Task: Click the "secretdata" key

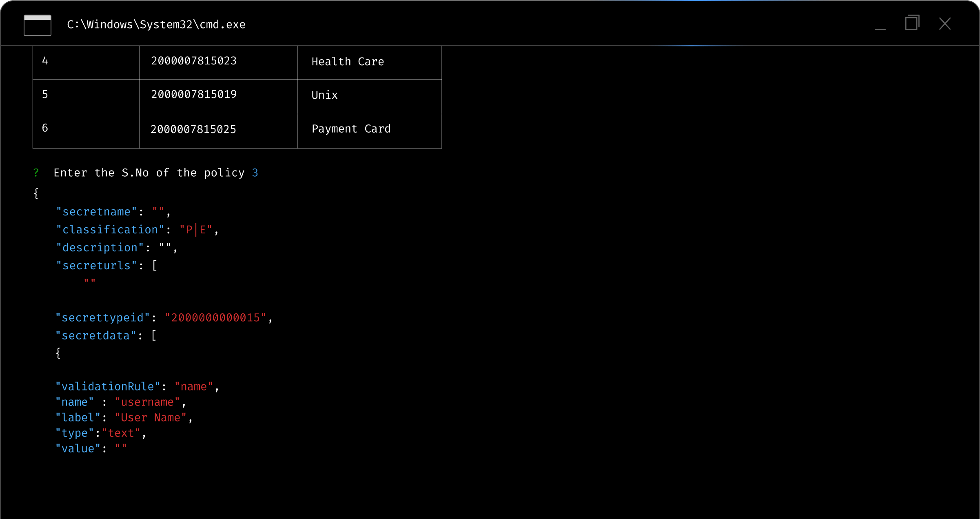Action: tap(96, 336)
